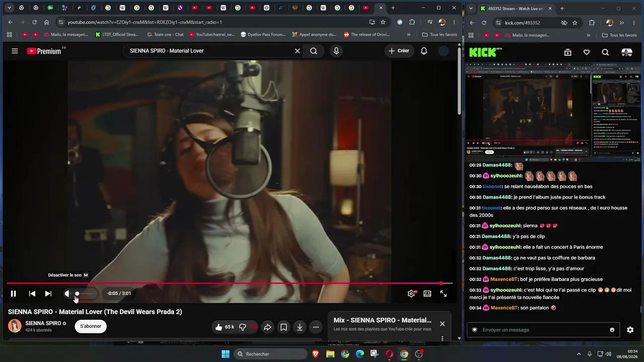The height and width of the screenshot is (362, 644).
Task: Clear the YouTube search text
Action: [x=297, y=51]
